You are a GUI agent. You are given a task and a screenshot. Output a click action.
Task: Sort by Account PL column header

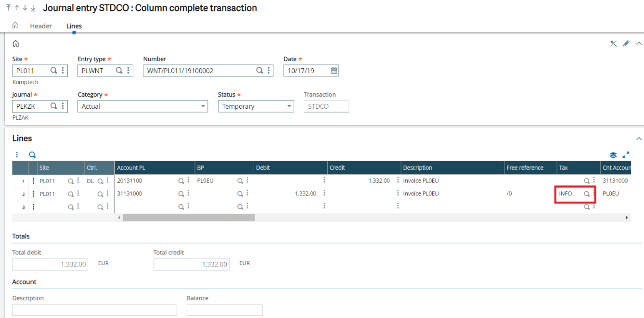[x=155, y=168]
